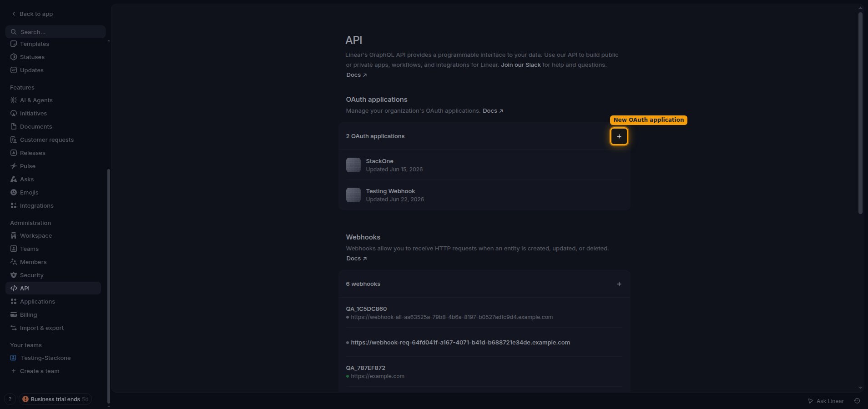Screen dimensions: 868x409
Task: Open the StackOne OAuth application
Action: (484, 165)
